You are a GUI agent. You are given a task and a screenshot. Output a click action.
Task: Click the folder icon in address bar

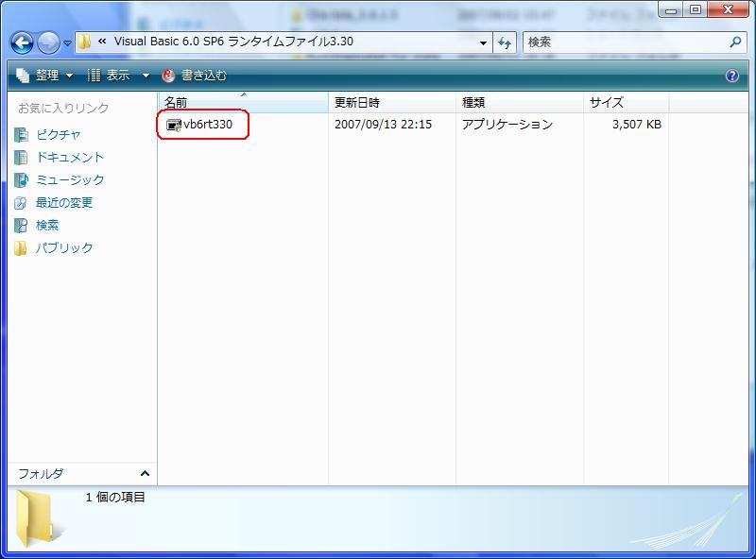tap(84, 42)
